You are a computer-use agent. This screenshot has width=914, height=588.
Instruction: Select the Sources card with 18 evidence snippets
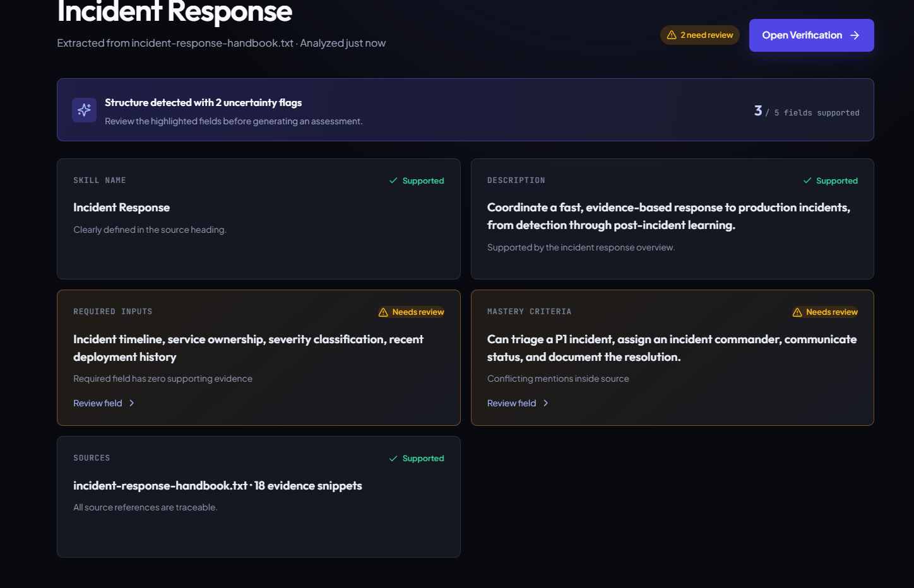pyautogui.click(x=259, y=497)
